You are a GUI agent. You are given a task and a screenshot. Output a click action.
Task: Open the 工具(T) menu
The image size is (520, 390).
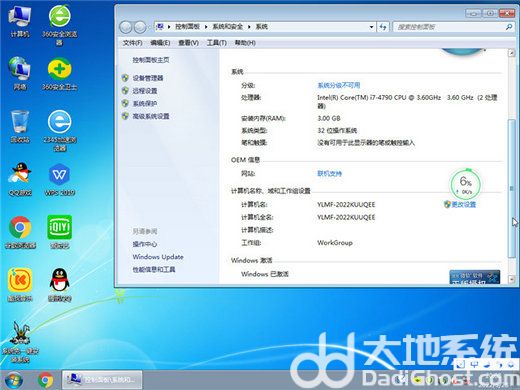pos(217,43)
